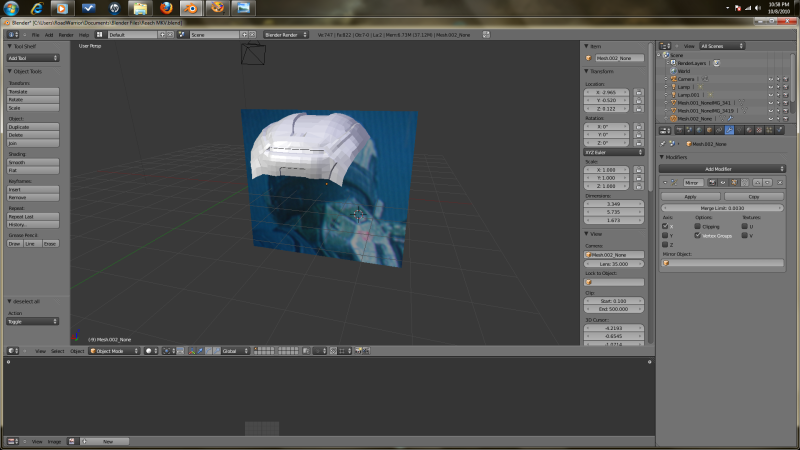Toggle Mirror modifier viewport visibility eye
This screenshot has width=800, height=450.
pyautogui.click(x=723, y=183)
